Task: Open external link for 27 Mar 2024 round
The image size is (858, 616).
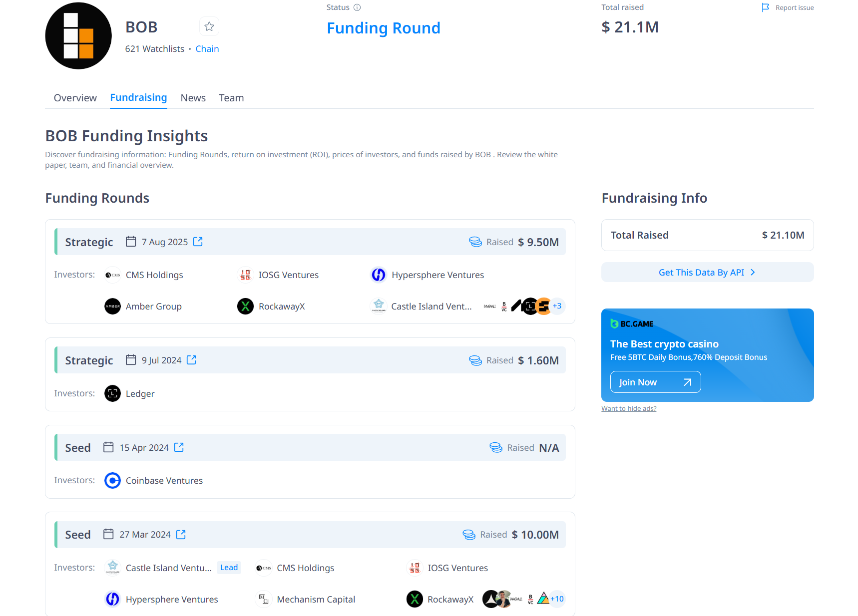Action: pos(181,535)
